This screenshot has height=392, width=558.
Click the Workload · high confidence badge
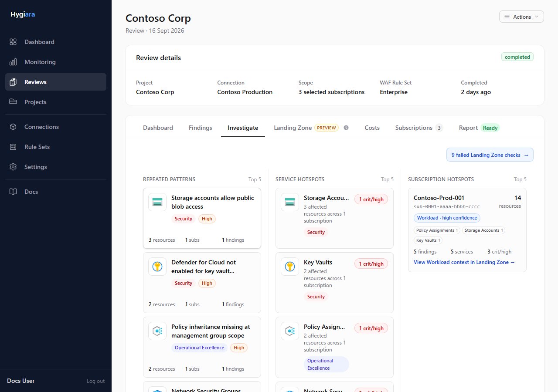447,218
